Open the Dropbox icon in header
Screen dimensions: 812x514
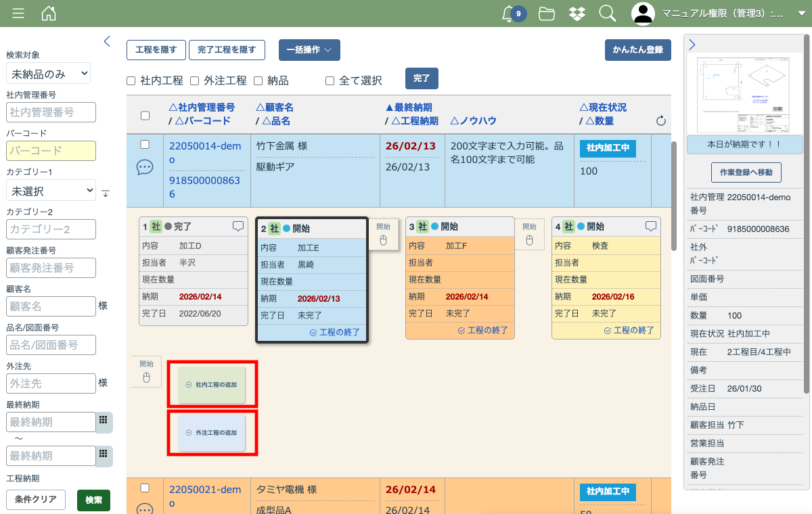[577, 14]
